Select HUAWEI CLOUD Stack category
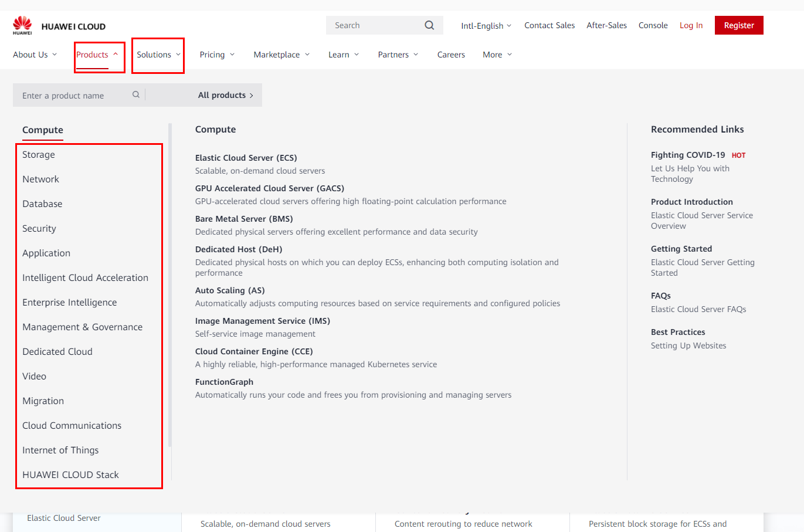 click(70, 475)
